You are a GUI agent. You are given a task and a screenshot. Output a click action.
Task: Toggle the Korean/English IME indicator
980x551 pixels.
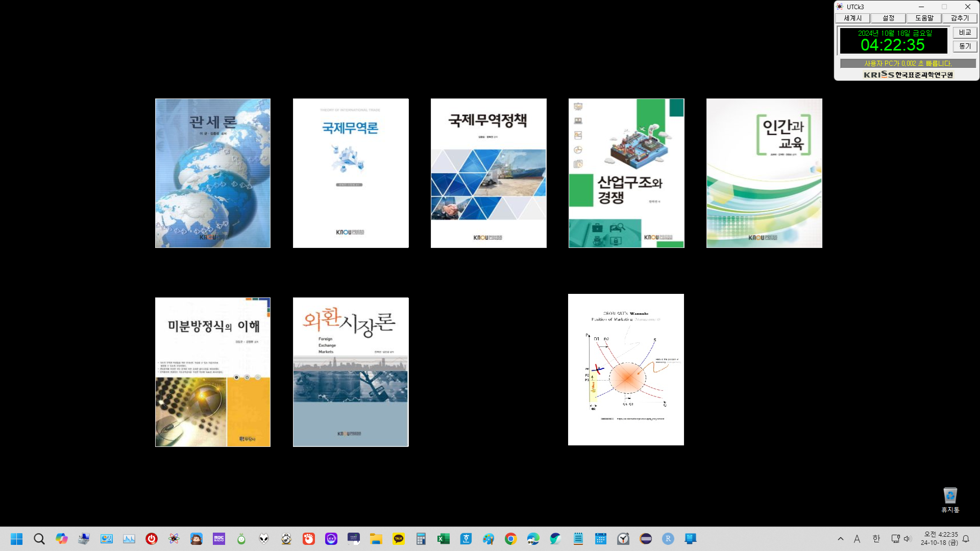[876, 539]
